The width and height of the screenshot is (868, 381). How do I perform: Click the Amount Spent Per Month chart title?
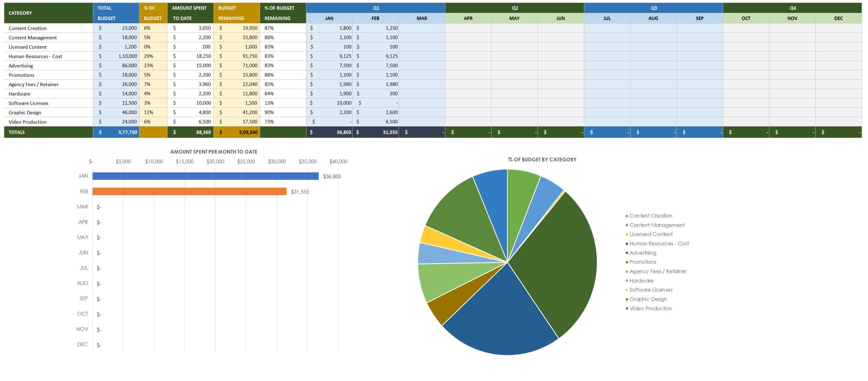click(x=214, y=152)
